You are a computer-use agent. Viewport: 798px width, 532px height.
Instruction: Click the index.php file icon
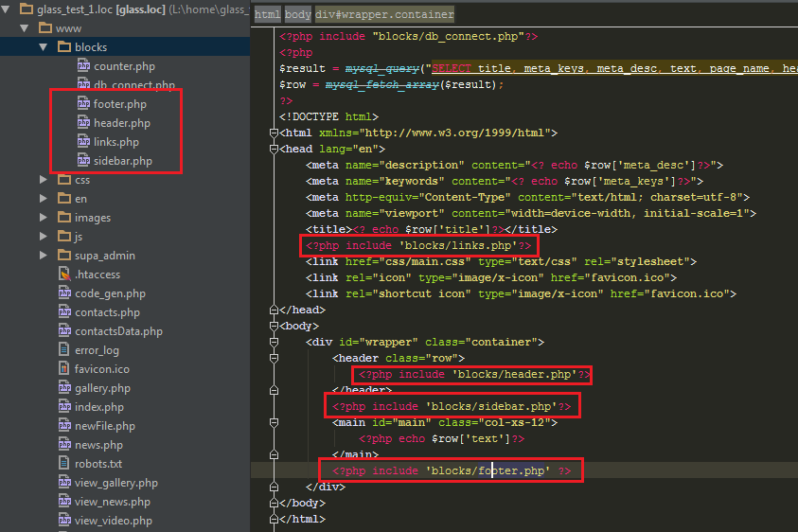[x=64, y=407]
